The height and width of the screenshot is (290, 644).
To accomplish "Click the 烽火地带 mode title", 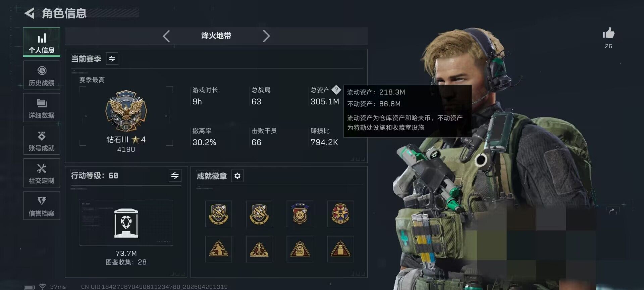I will 216,36.
